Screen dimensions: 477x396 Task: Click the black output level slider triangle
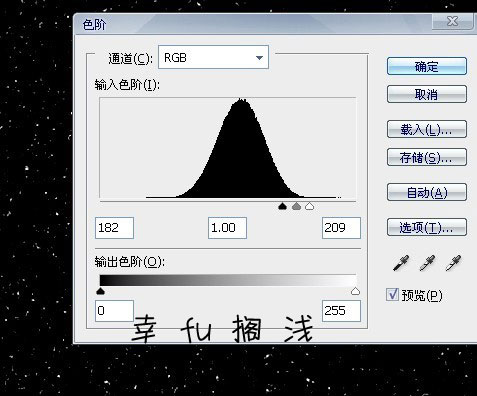click(100, 291)
